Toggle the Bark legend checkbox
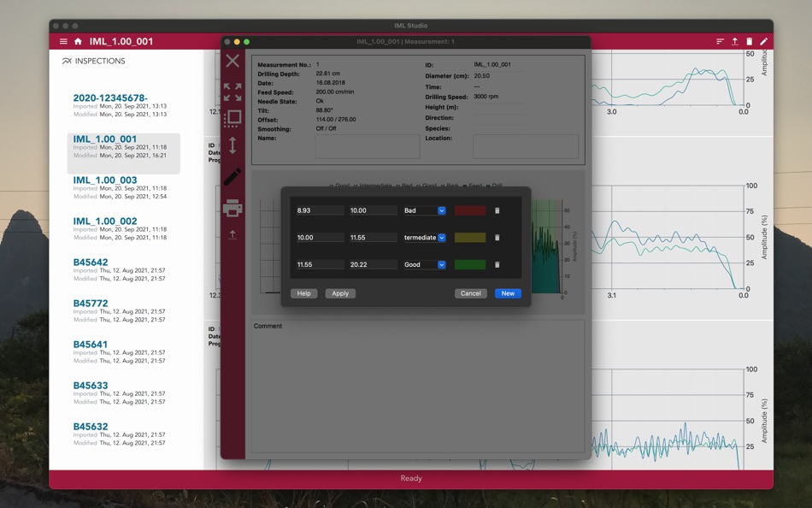The height and width of the screenshot is (508, 812). click(443, 185)
